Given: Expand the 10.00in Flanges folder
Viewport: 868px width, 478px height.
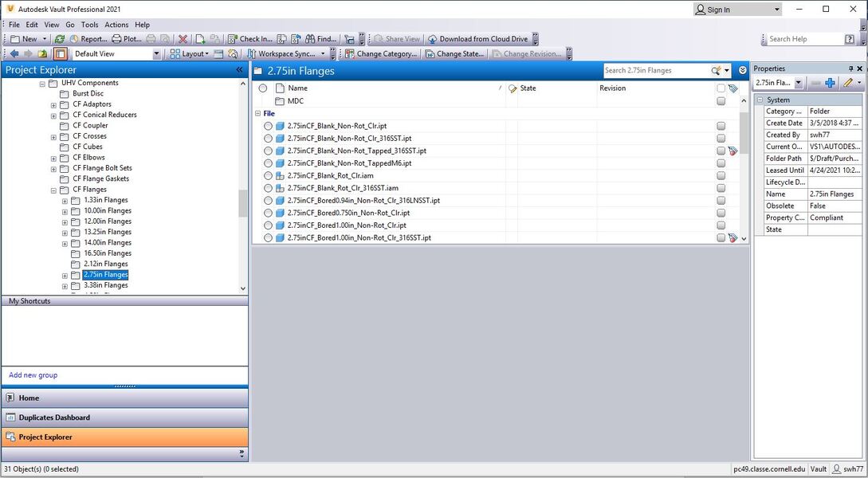Looking at the screenshot, I should (x=65, y=211).
